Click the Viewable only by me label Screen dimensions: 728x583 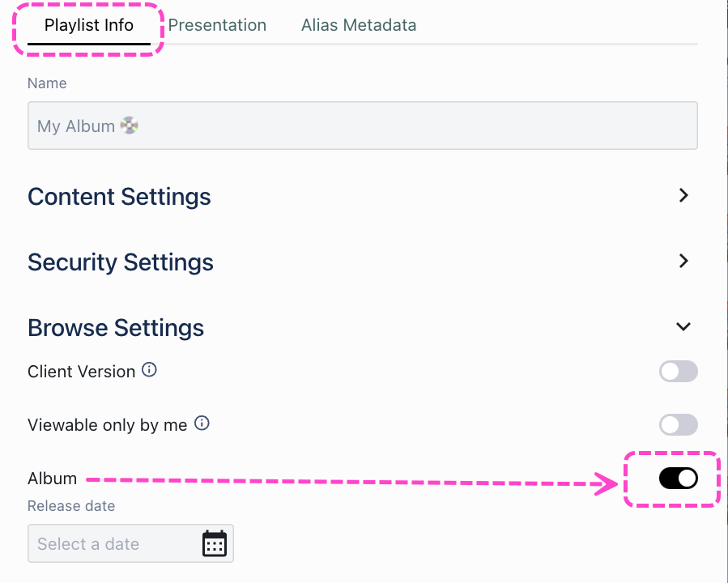[107, 424]
